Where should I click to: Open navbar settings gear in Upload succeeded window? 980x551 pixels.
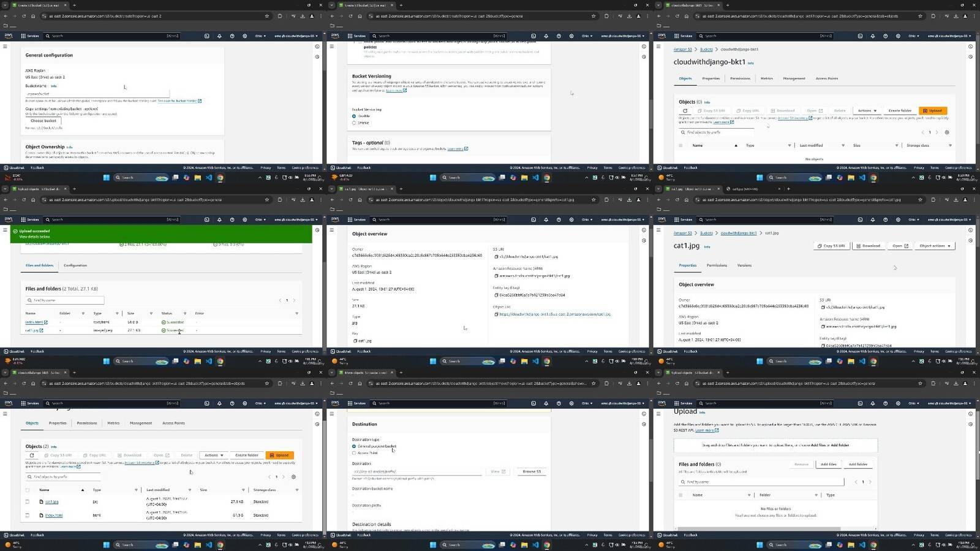click(x=245, y=219)
